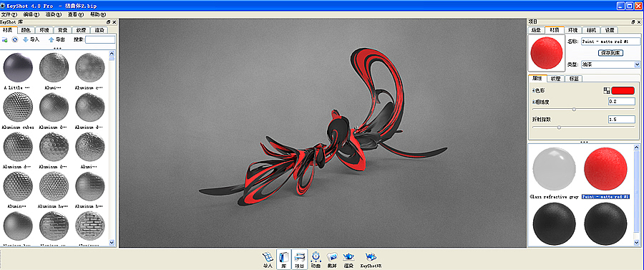Select the Aluminum cubes material thumbnail
644x270 pixels.
click(x=18, y=107)
